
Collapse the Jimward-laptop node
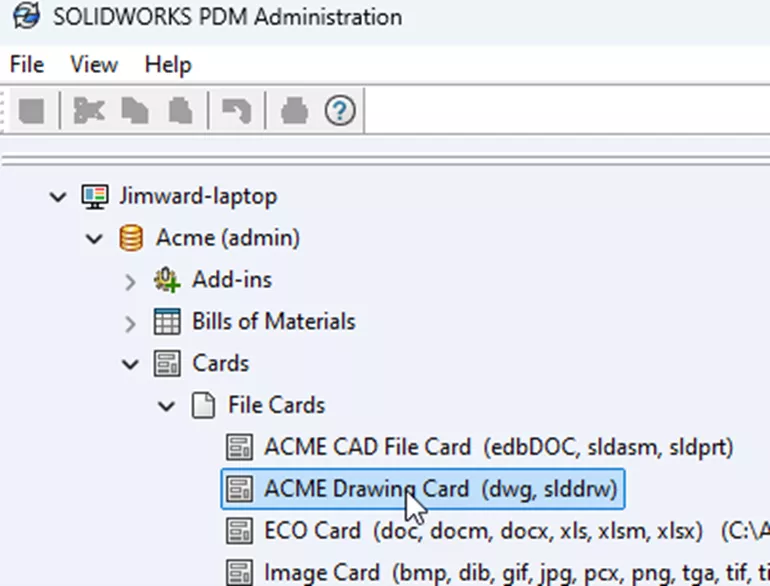pos(58,197)
